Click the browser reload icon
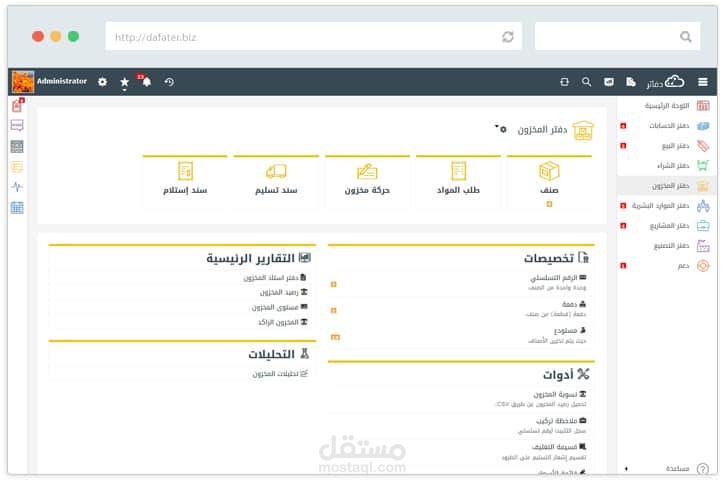 point(508,37)
